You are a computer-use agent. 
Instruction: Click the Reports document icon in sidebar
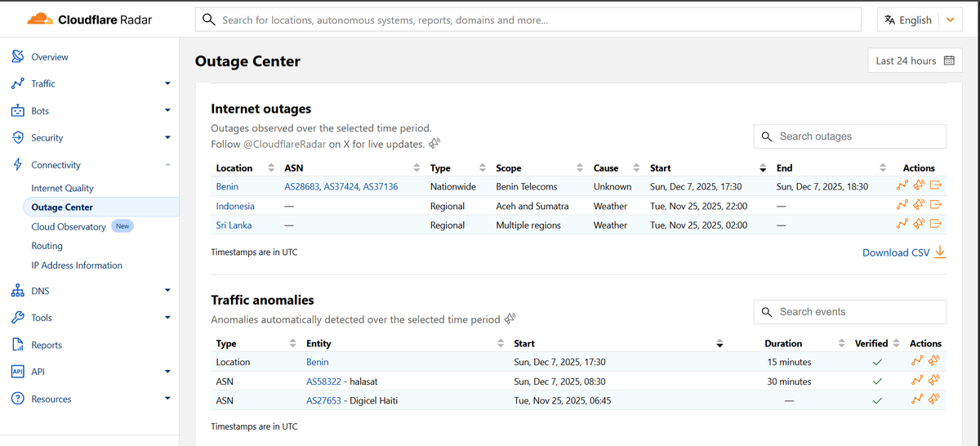point(18,345)
